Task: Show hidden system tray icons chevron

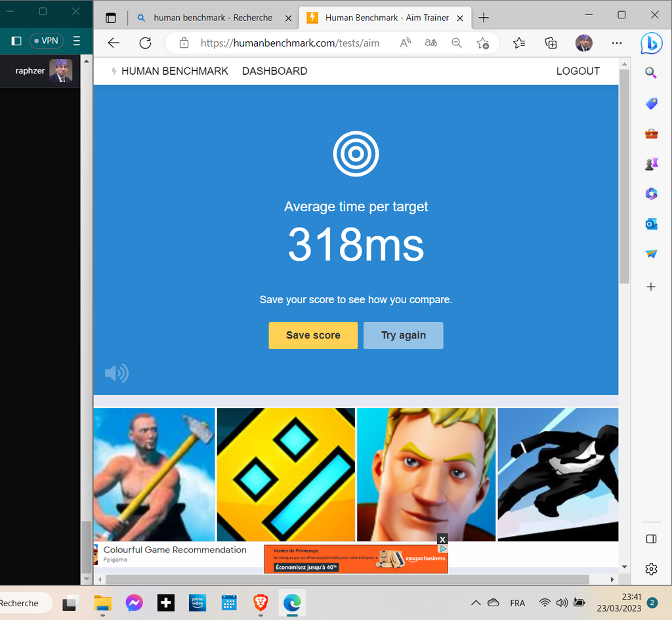Action: click(476, 603)
